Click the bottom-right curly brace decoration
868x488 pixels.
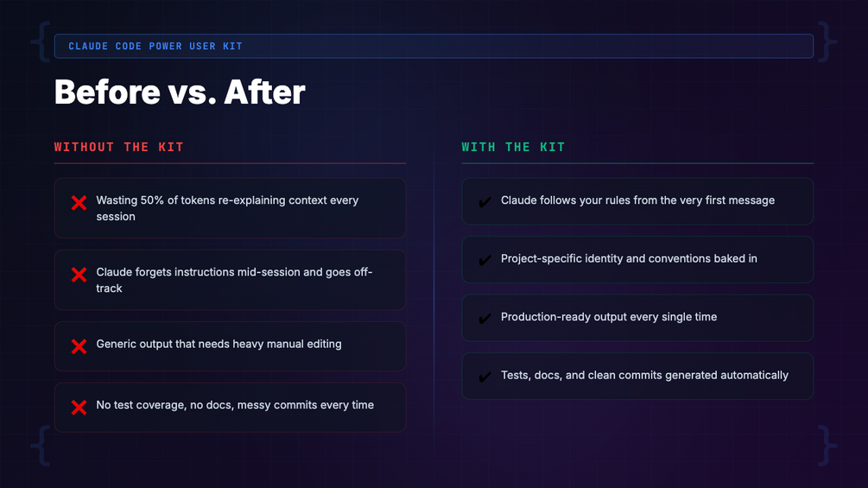(x=827, y=445)
